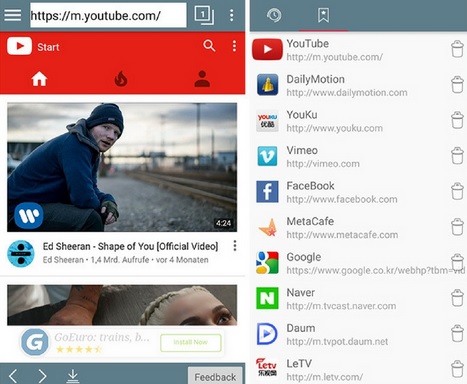Open the Vimeo bookmark
Image resolution: width=467 pixels, height=384 pixels.
coord(349,156)
